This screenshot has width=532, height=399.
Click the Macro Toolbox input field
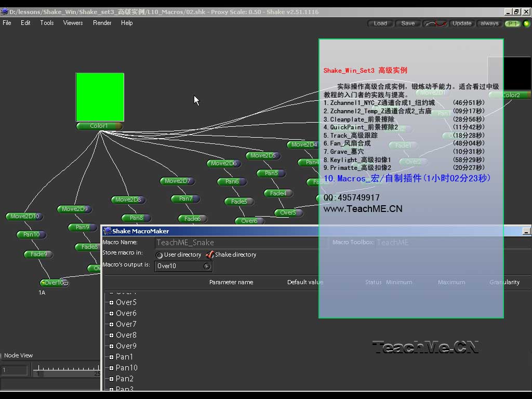tap(453, 243)
